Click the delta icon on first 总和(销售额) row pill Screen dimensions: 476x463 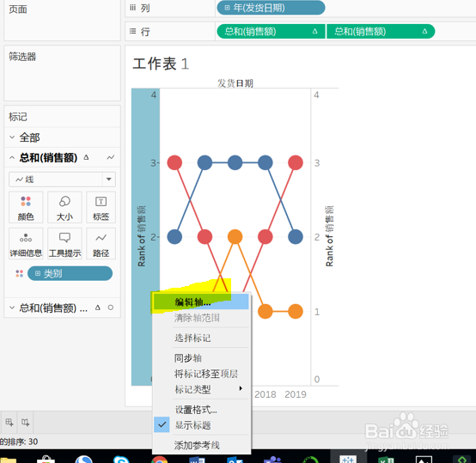coord(314,31)
